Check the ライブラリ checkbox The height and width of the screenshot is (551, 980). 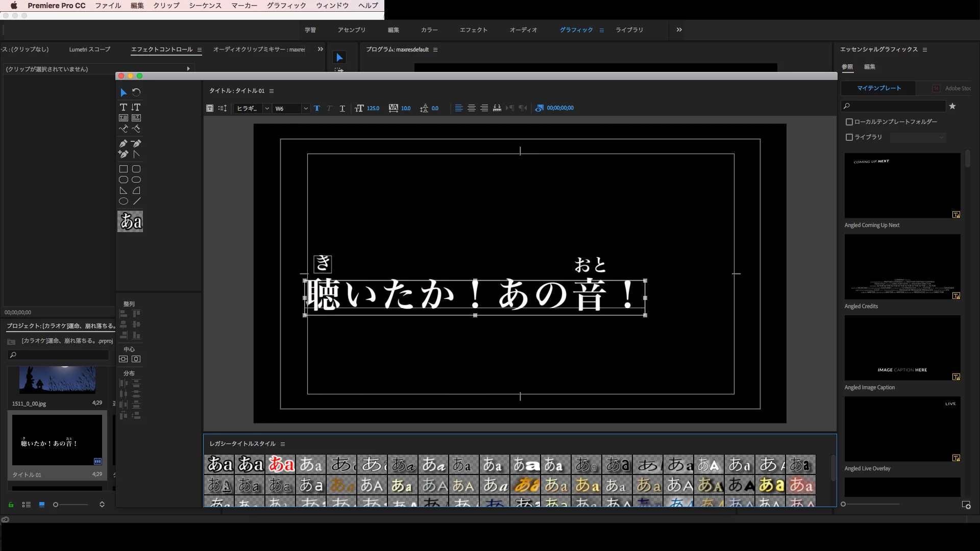click(x=849, y=137)
